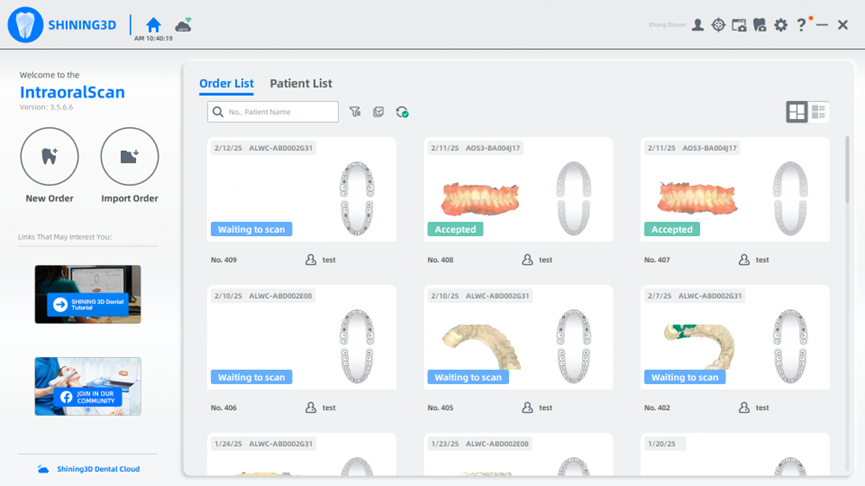Minimize the IntraoralScan window
865x486 pixels.
[822, 25]
